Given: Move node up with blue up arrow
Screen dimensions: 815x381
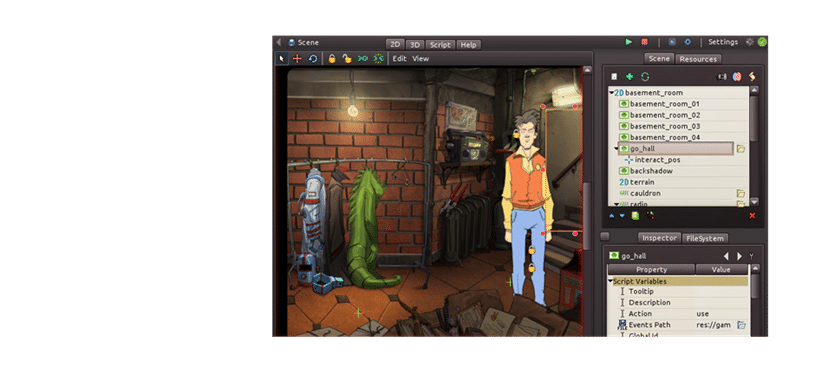Looking at the screenshot, I should (x=611, y=216).
